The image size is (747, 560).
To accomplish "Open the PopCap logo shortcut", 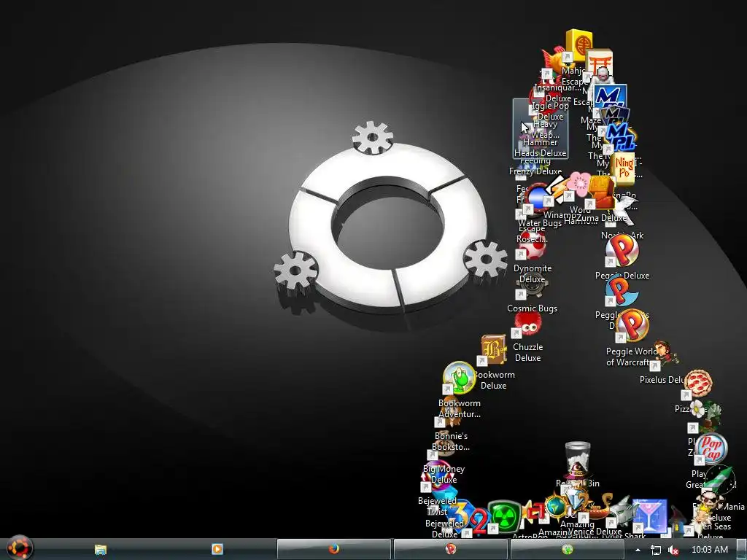I will coord(711,448).
